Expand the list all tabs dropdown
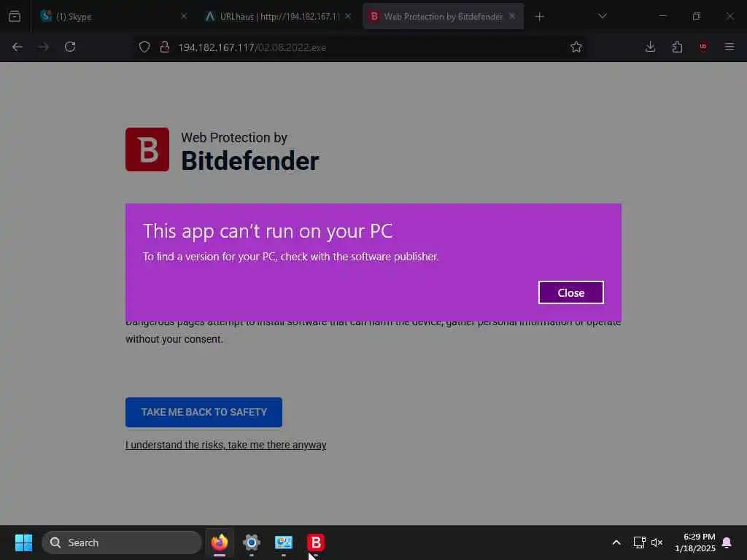 tap(602, 16)
